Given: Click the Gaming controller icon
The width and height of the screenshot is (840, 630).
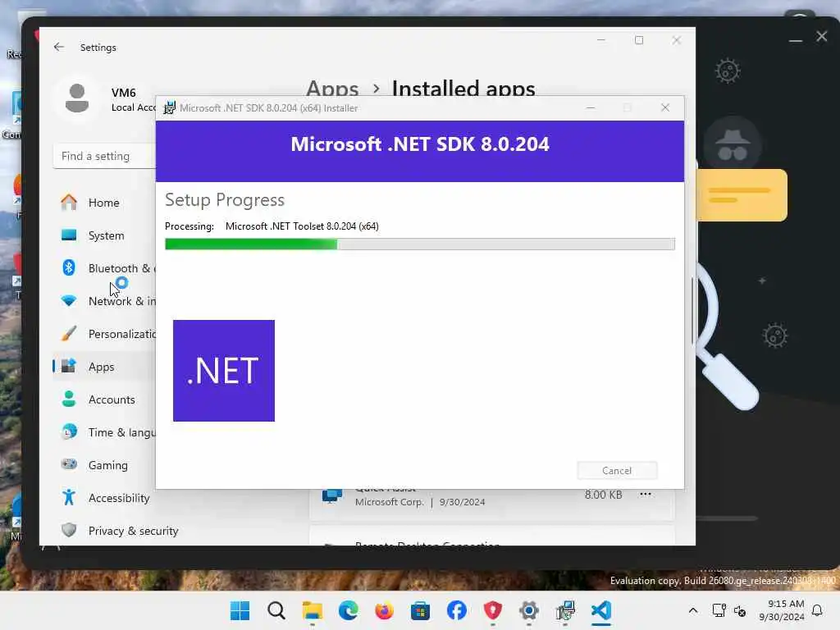Looking at the screenshot, I should click(x=69, y=464).
